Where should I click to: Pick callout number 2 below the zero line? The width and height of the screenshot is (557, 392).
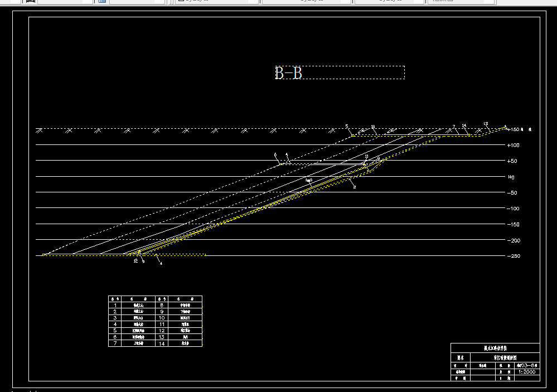[355, 187]
